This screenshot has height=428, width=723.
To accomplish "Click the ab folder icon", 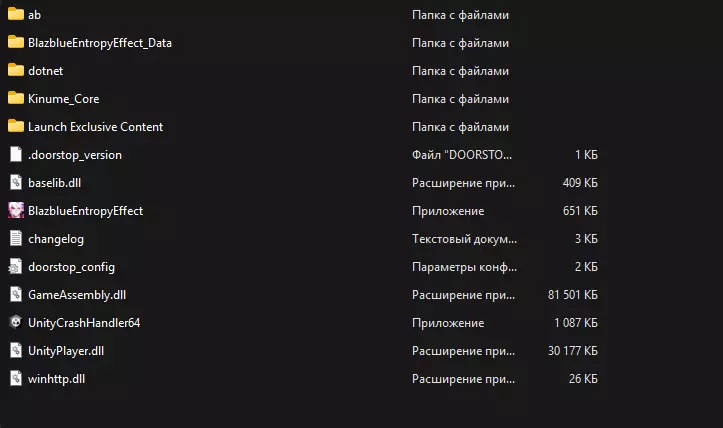I will tap(15, 15).
